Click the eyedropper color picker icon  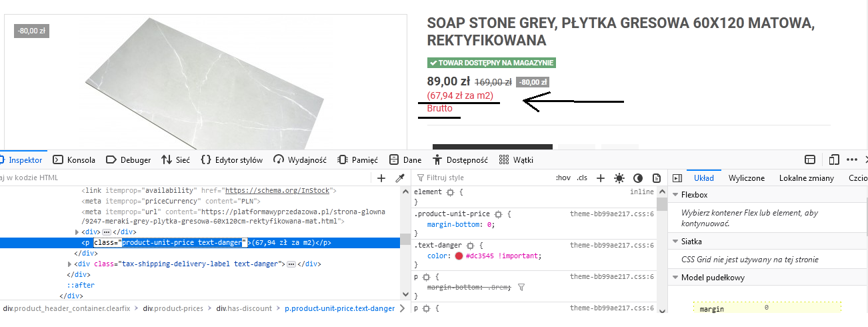pyautogui.click(x=400, y=178)
